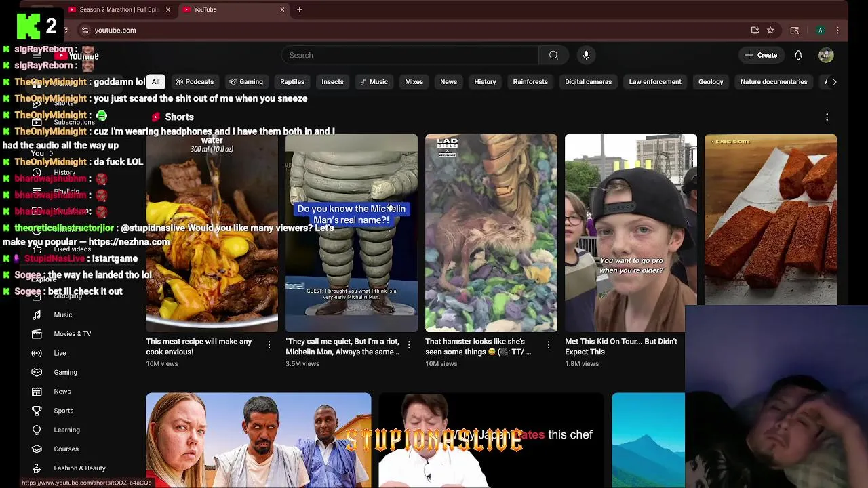This screenshot has height=488, width=868.
Task: Select the Gaming filter chip
Action: 245,81
